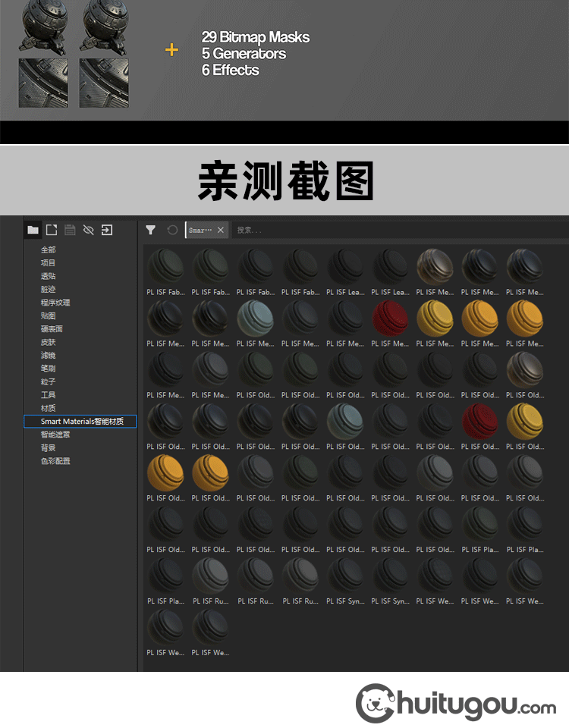Select the 全部 category
This screenshot has width=569, height=728.
point(48,249)
